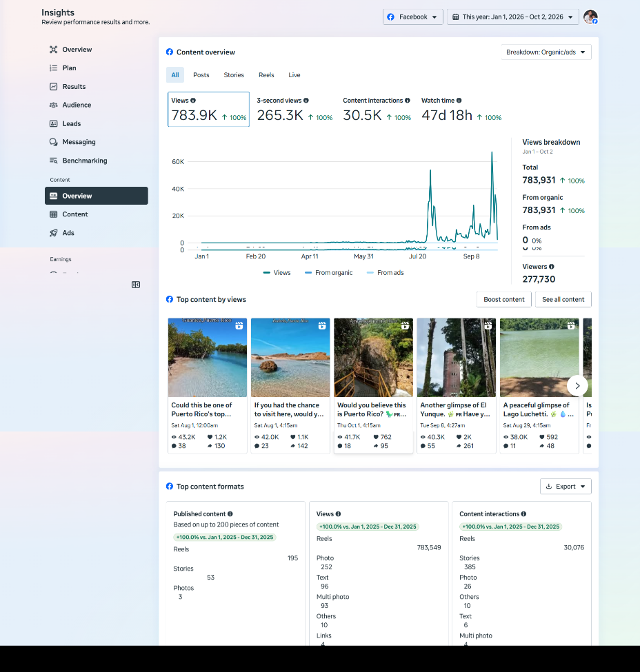The height and width of the screenshot is (672, 640).
Task: Expand the Breakdown: Organic/ads dropdown
Action: [546, 52]
